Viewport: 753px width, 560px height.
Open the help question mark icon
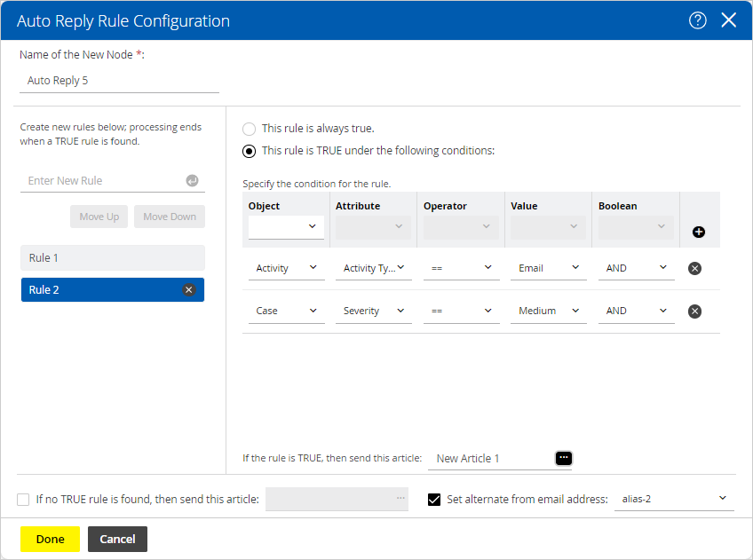coord(697,20)
